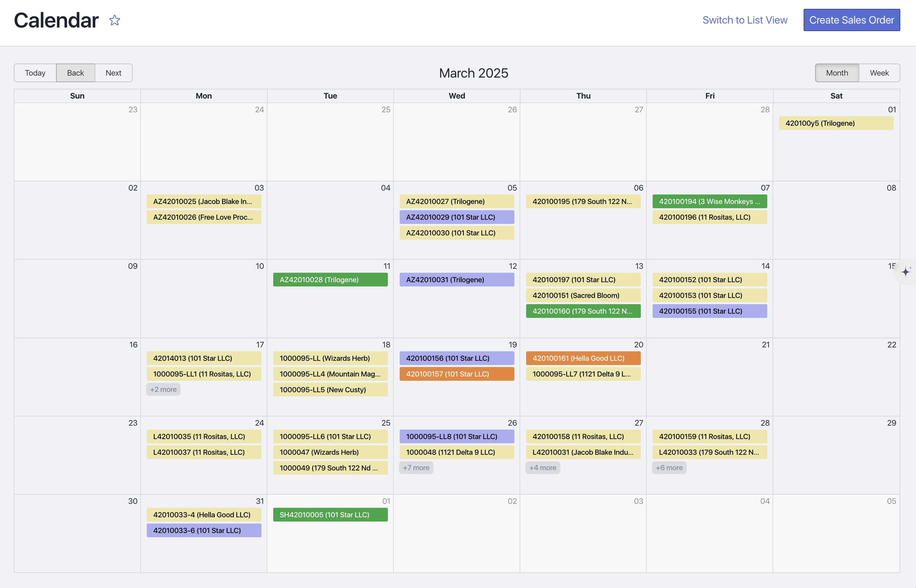Click Switch to List View link
This screenshot has height=588, width=916.
(x=745, y=20)
